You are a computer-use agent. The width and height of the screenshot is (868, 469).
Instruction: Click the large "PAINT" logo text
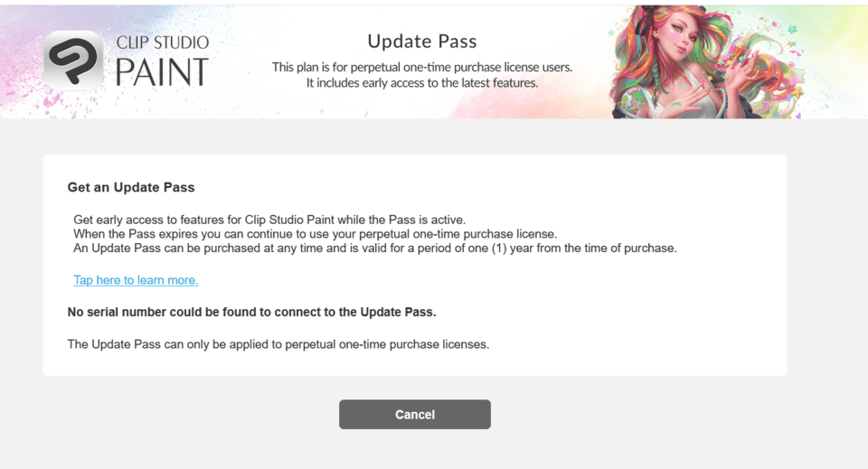pos(163,72)
